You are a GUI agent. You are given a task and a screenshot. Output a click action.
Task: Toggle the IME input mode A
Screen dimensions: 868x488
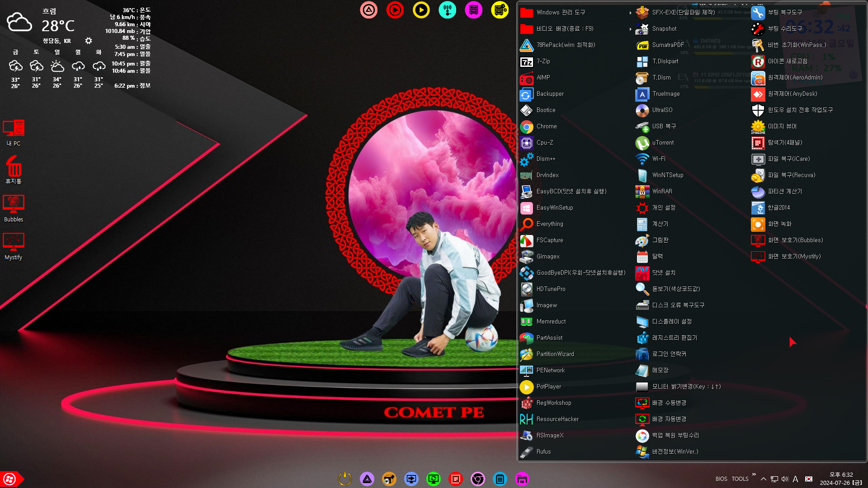tap(795, 479)
